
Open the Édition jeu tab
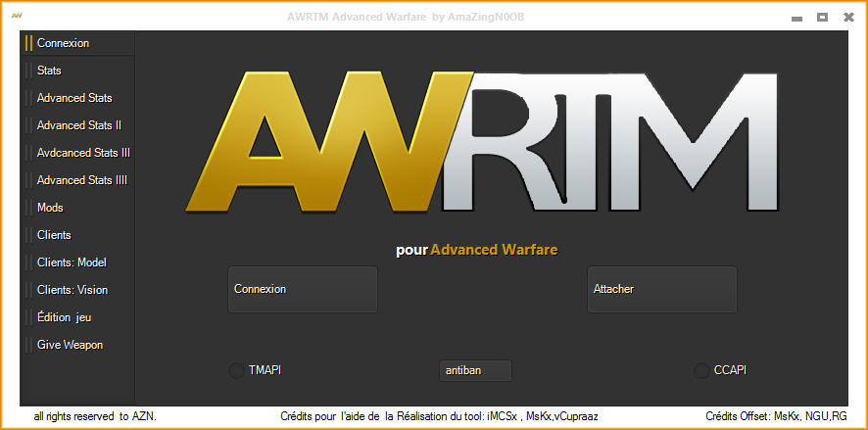click(x=77, y=317)
